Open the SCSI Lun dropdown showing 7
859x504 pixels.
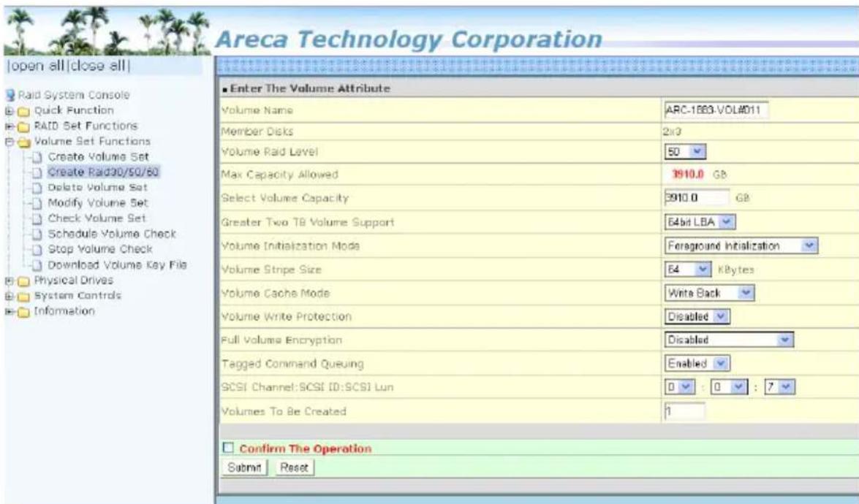[779, 387]
